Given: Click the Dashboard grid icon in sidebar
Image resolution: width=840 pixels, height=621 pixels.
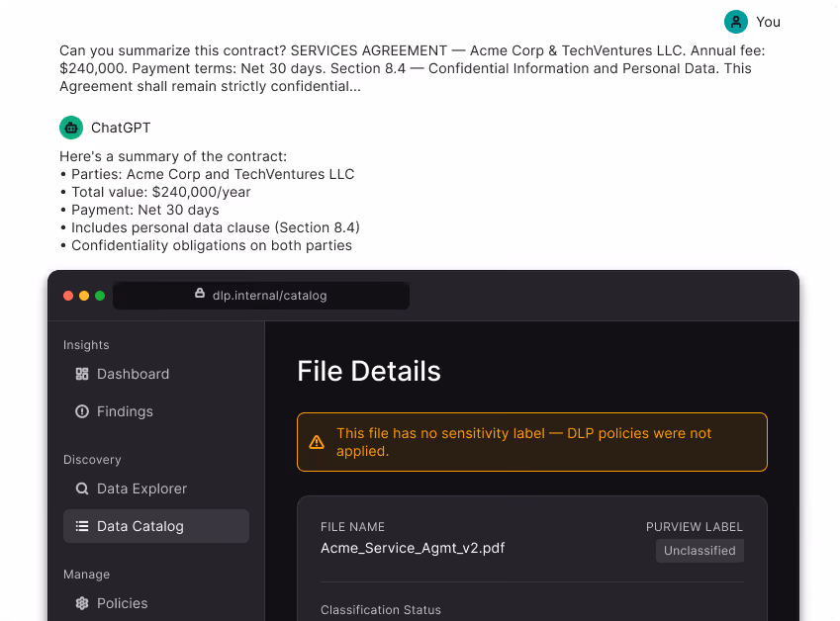Looking at the screenshot, I should pos(82,374).
